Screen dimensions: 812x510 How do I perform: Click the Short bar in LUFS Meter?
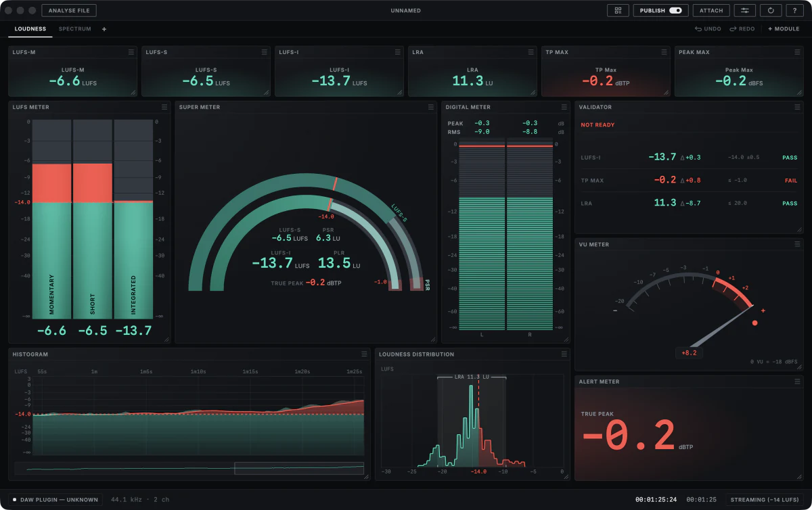[x=92, y=219]
